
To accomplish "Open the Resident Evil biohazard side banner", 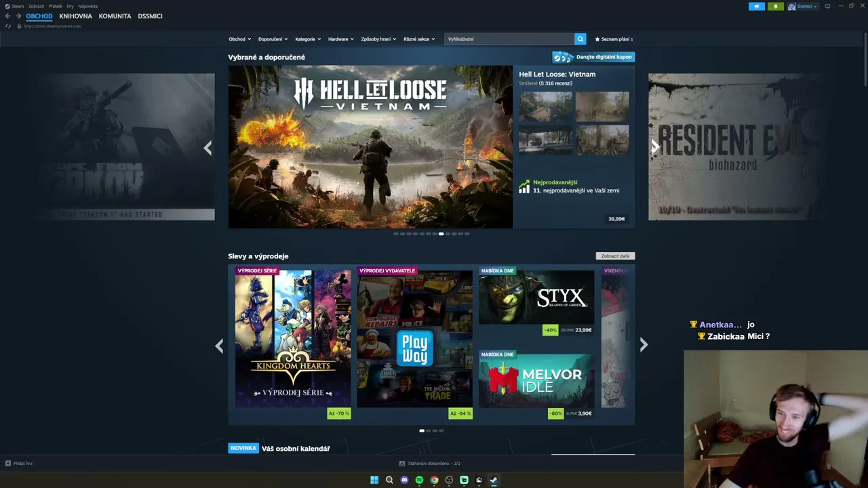I will tap(736, 147).
